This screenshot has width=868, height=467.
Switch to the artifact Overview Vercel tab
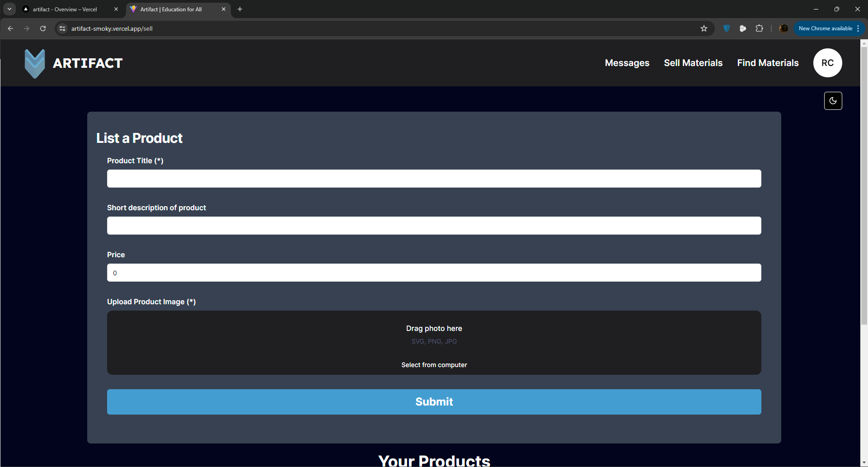71,9
